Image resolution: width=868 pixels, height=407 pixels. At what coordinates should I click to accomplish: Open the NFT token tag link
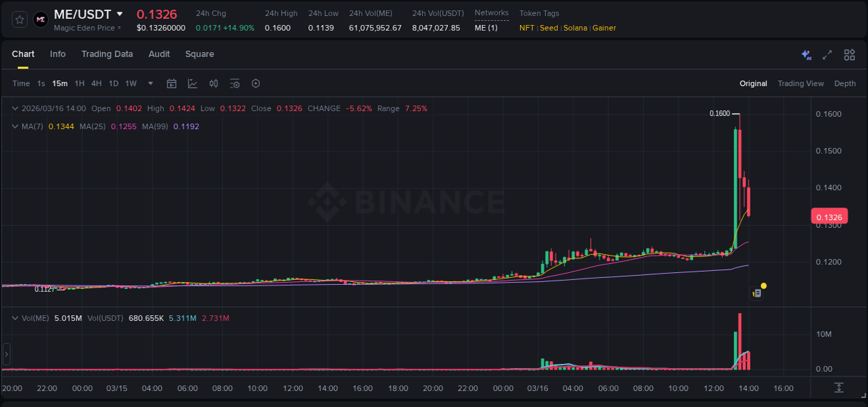tap(526, 28)
